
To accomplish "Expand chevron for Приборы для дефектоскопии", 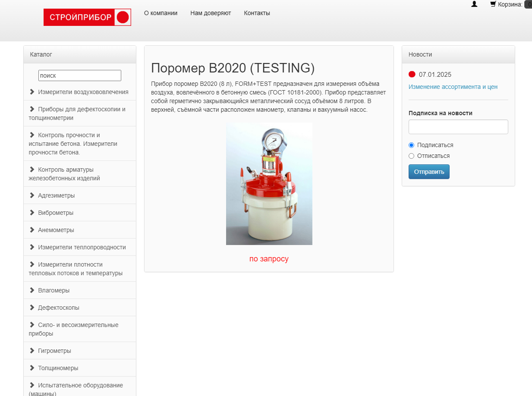I will [32, 109].
